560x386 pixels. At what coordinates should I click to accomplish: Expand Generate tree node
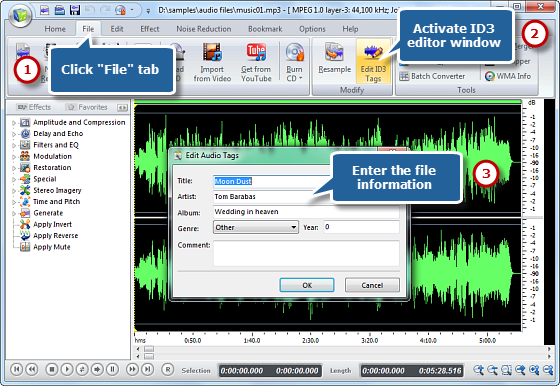tap(14, 214)
